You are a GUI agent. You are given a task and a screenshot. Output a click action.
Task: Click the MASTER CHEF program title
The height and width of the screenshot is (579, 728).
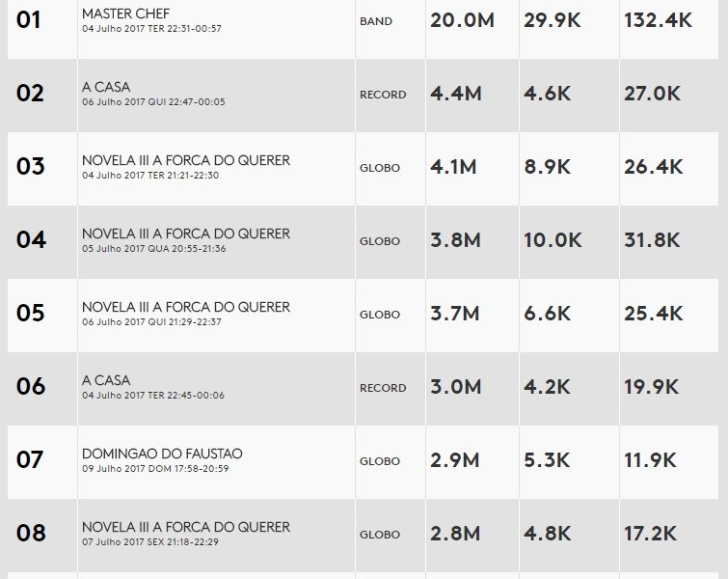[125, 14]
